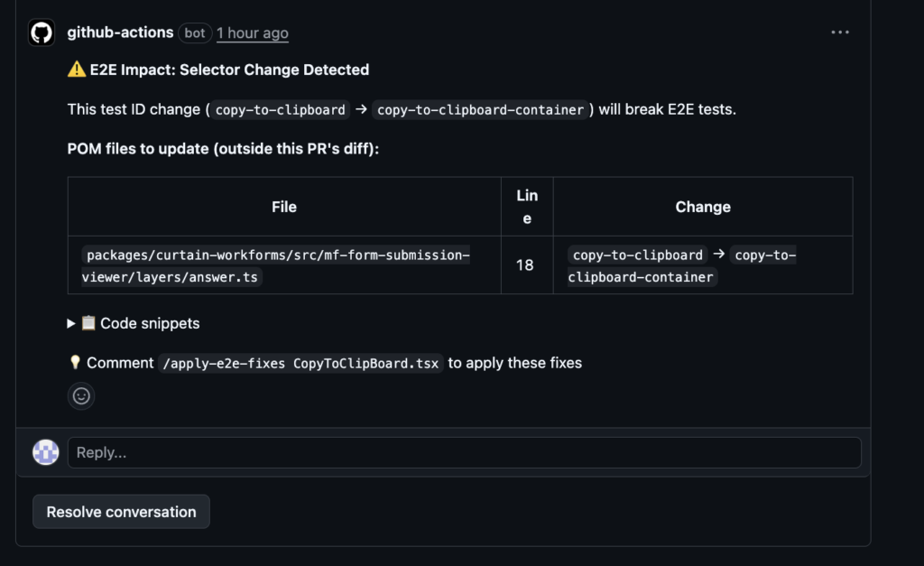The width and height of the screenshot is (924, 566).
Task: Click the File column header
Action: point(284,207)
